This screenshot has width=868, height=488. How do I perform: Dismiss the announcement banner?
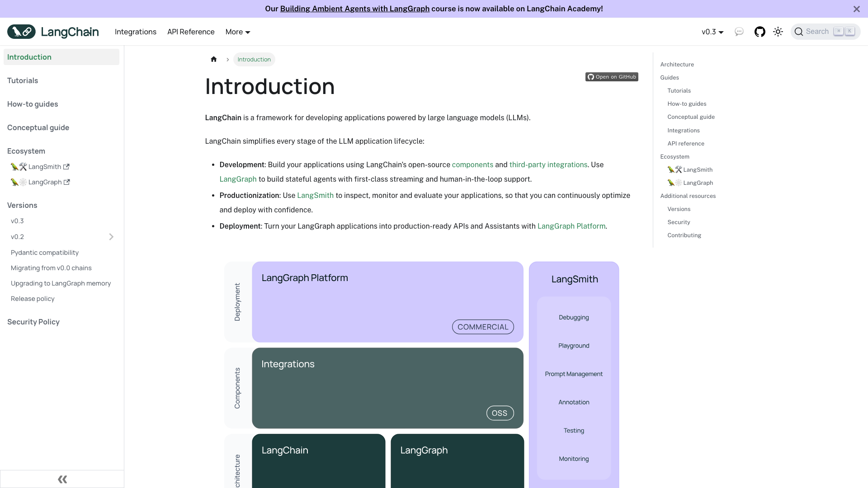pos(857,9)
